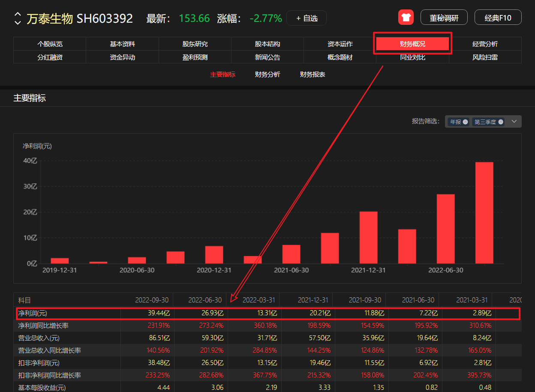Viewport: 535px width, 392px height.
Task: Click the revenue growth cell 144.25%
Action: pos(318,350)
